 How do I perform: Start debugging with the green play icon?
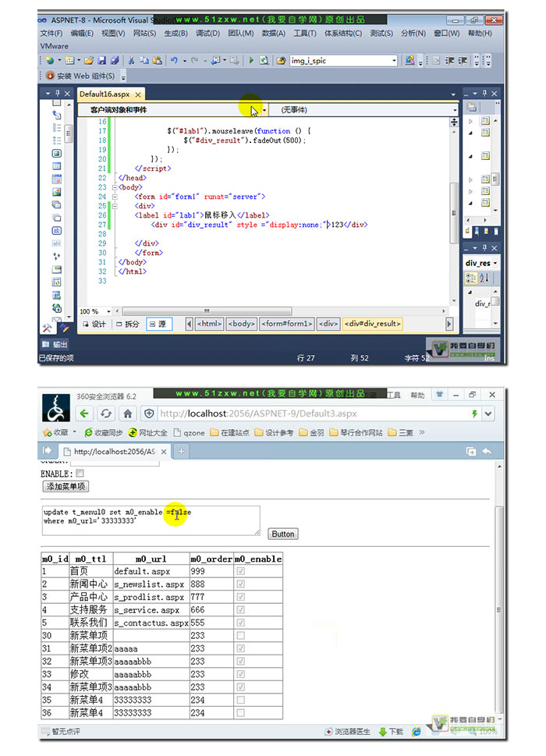pyautogui.click(x=251, y=61)
